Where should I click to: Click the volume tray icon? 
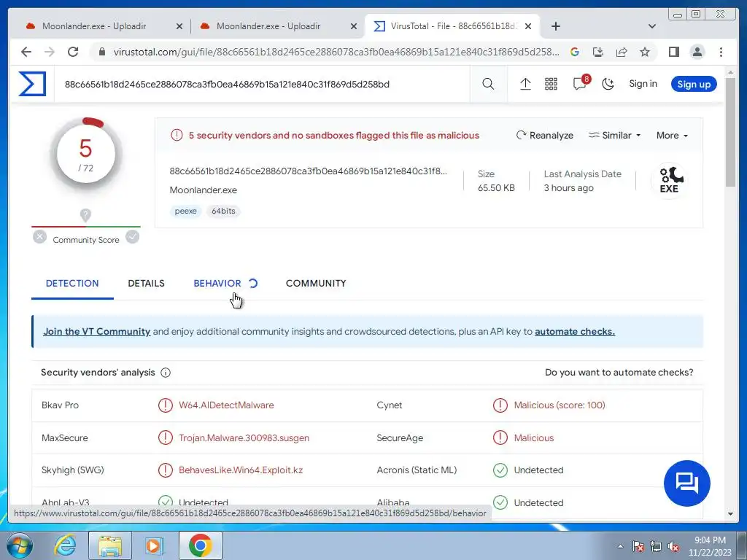click(x=673, y=547)
